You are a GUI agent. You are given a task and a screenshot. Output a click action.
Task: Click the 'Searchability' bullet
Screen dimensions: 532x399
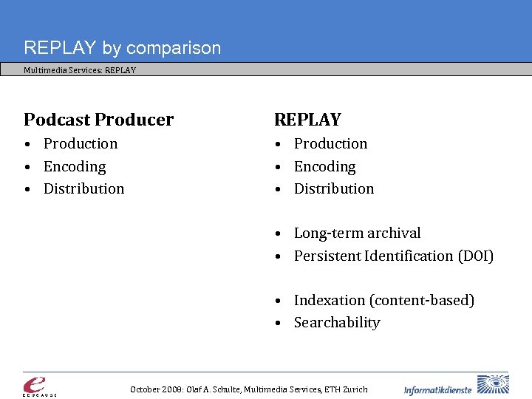337,323
